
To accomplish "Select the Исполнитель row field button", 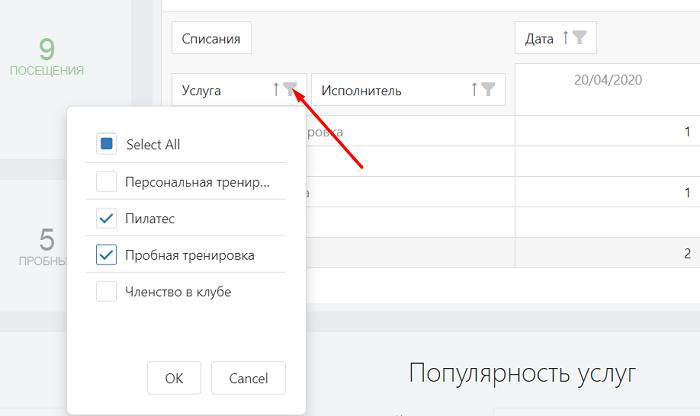I will tap(408, 89).
